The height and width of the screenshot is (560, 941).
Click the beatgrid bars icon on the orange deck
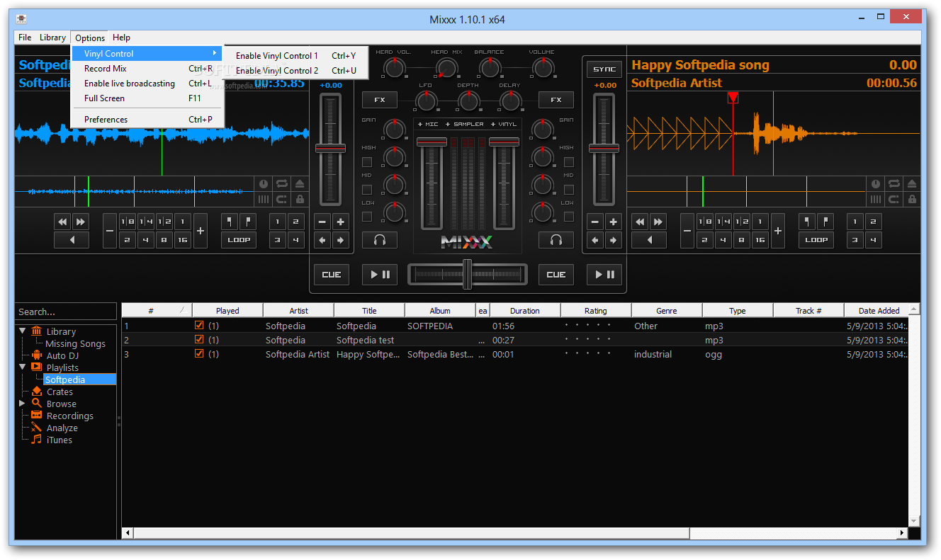point(875,200)
